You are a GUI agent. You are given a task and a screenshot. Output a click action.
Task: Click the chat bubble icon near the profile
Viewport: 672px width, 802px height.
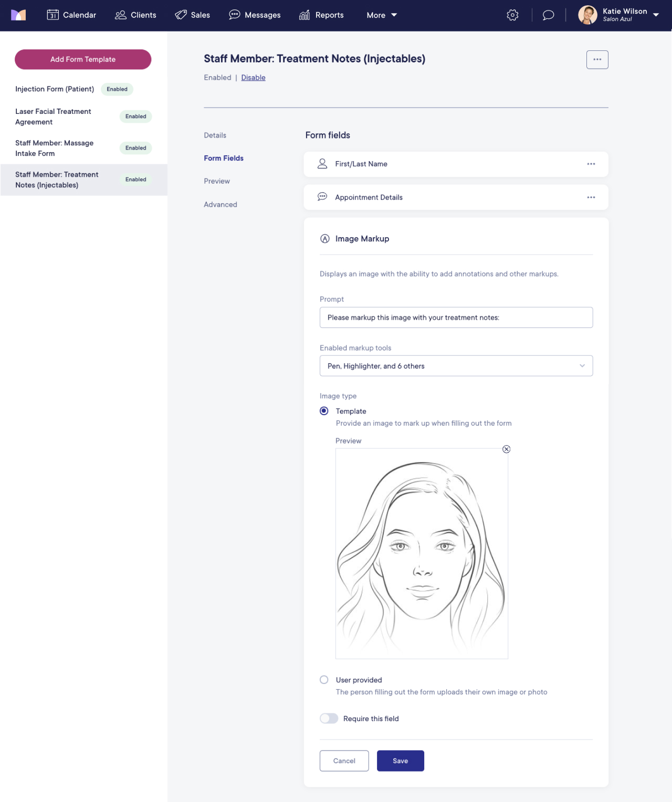click(548, 15)
